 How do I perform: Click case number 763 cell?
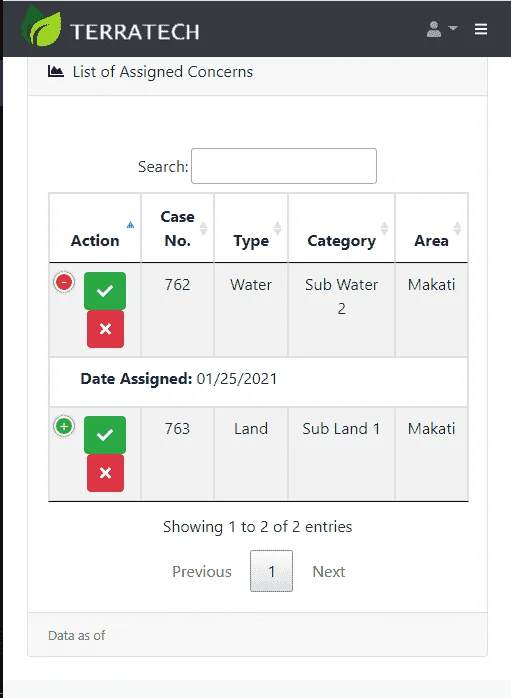click(x=178, y=454)
